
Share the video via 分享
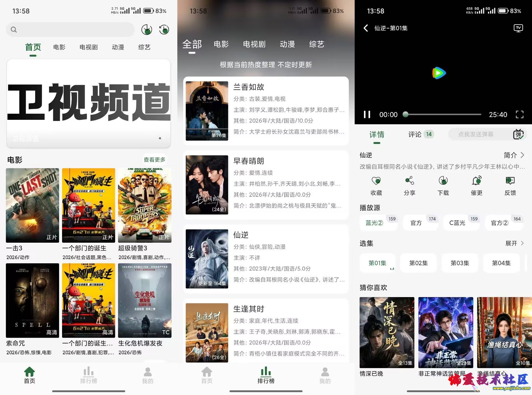[x=410, y=186]
